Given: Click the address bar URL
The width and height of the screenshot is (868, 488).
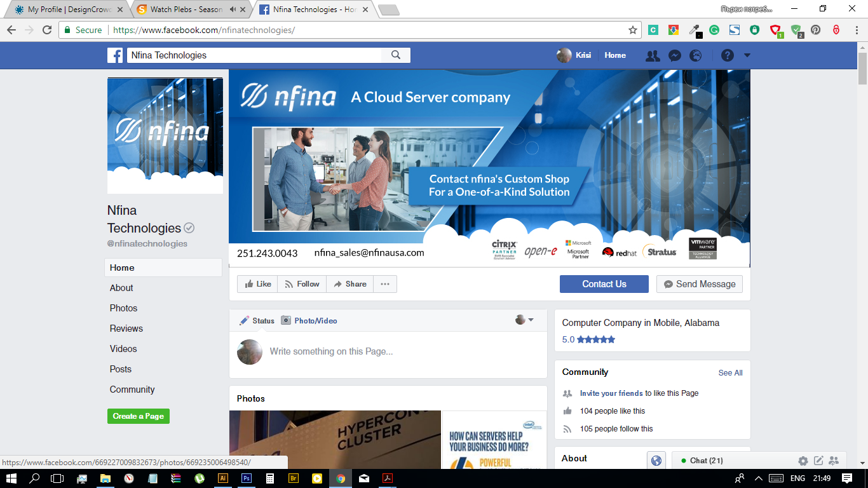Looking at the screenshot, I should (x=203, y=30).
